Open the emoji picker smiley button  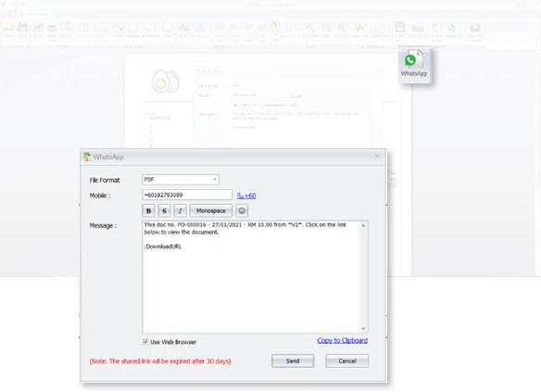click(x=242, y=211)
